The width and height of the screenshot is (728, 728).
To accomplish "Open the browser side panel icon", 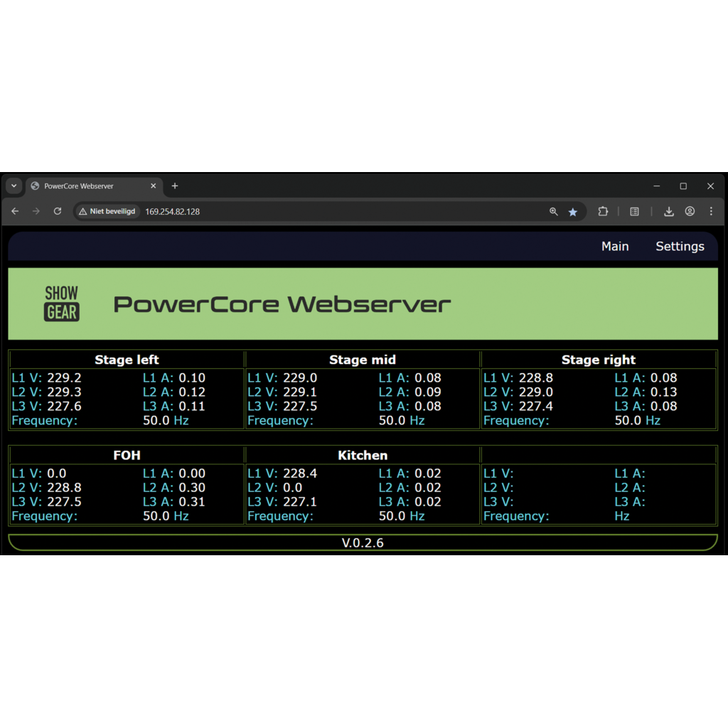I will click(x=635, y=212).
